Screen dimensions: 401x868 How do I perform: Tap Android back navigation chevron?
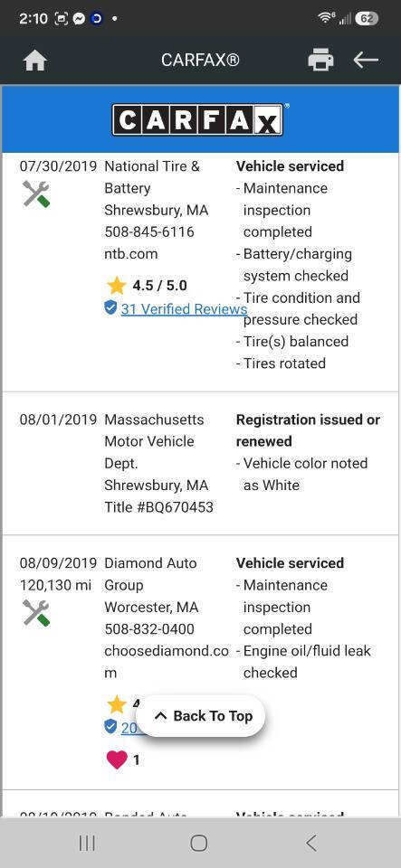(x=311, y=843)
